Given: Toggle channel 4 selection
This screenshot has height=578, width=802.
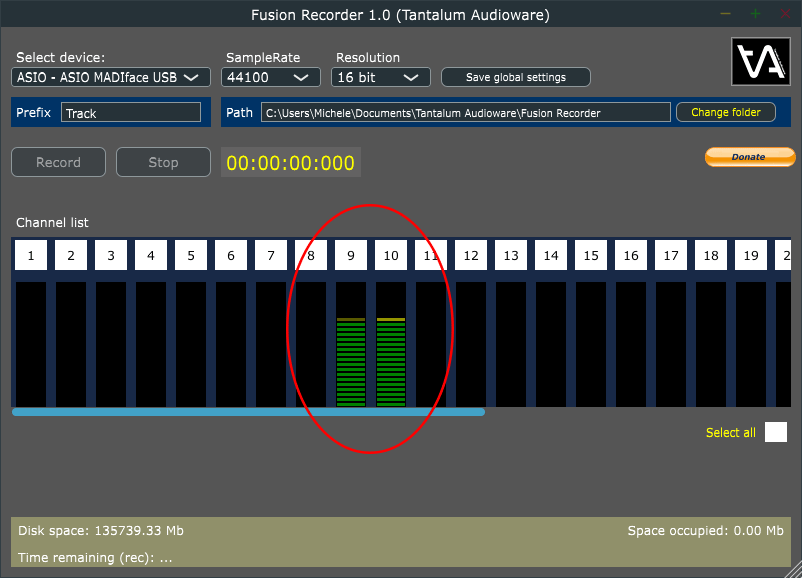Looking at the screenshot, I should (151, 255).
